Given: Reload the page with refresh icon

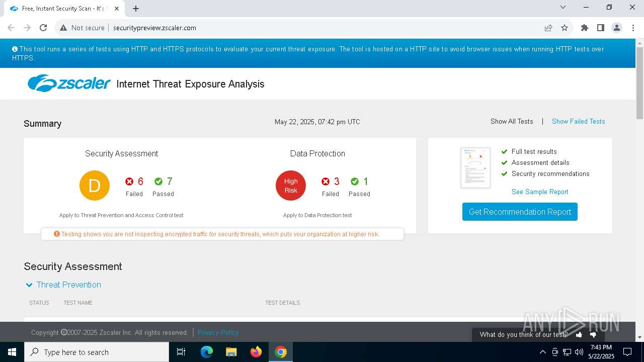Looking at the screenshot, I should tap(43, 28).
